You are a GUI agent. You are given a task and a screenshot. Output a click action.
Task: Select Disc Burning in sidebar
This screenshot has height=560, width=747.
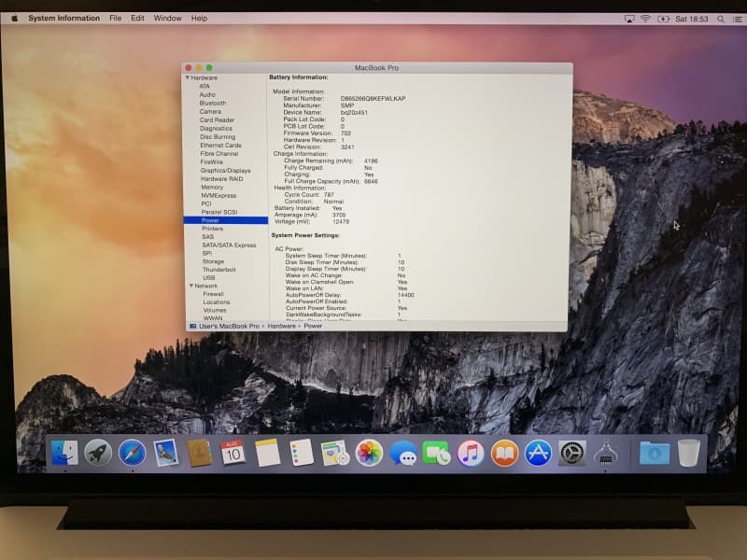(218, 136)
